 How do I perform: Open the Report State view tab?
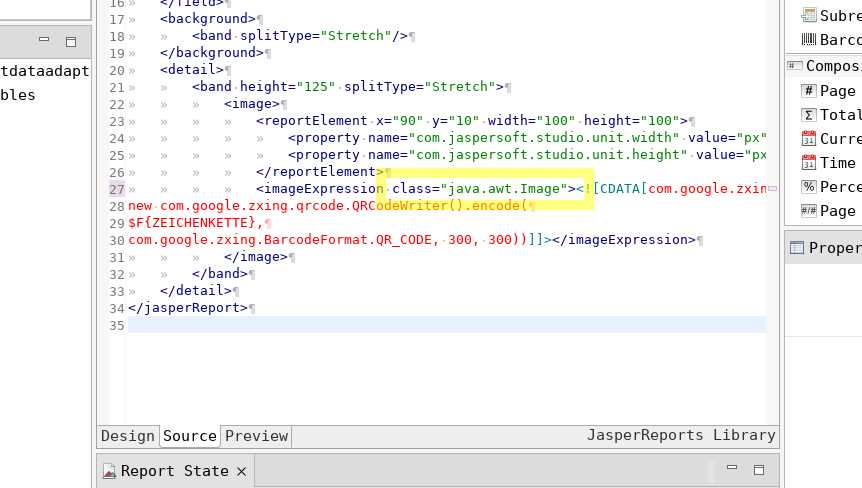coord(174,471)
